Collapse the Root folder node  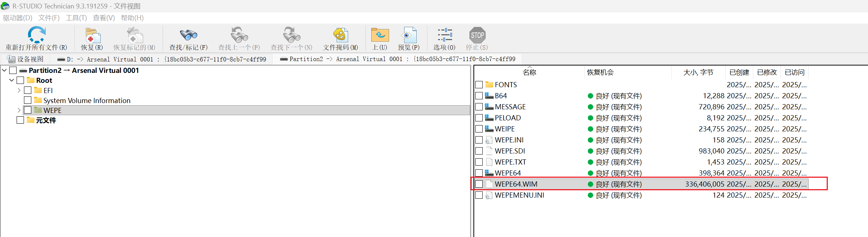11,80
